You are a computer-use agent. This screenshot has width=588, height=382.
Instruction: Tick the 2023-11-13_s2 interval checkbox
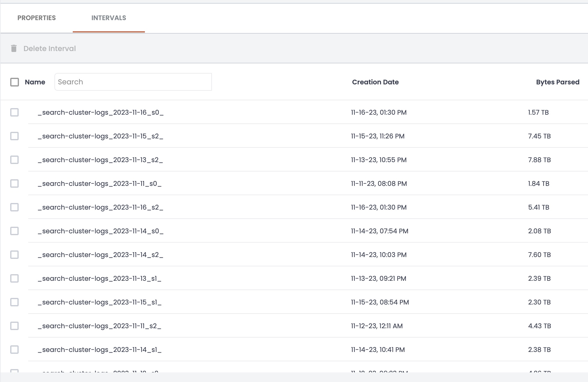click(x=14, y=160)
